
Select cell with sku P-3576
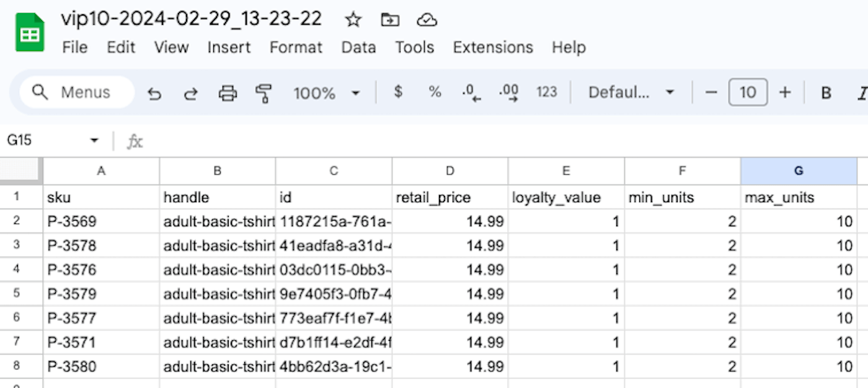[101, 270]
